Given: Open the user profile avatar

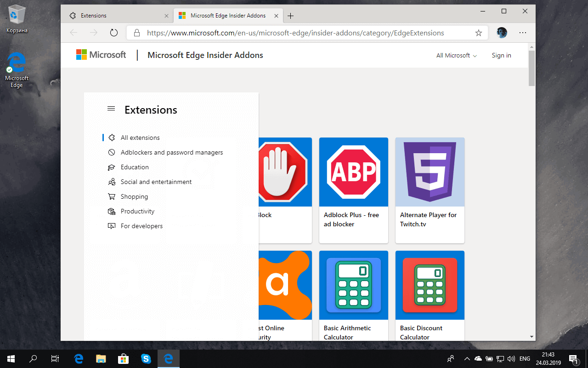Looking at the screenshot, I should click(502, 33).
